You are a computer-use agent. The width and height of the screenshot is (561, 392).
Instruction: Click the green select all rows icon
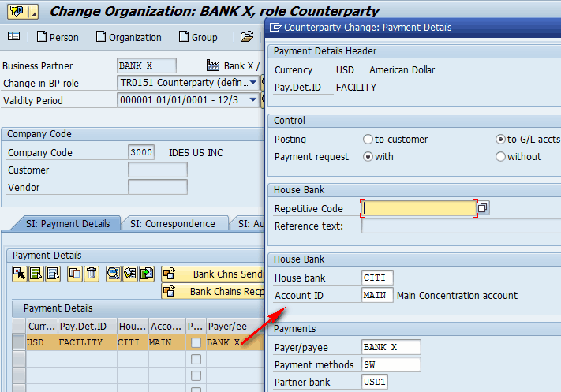36,274
